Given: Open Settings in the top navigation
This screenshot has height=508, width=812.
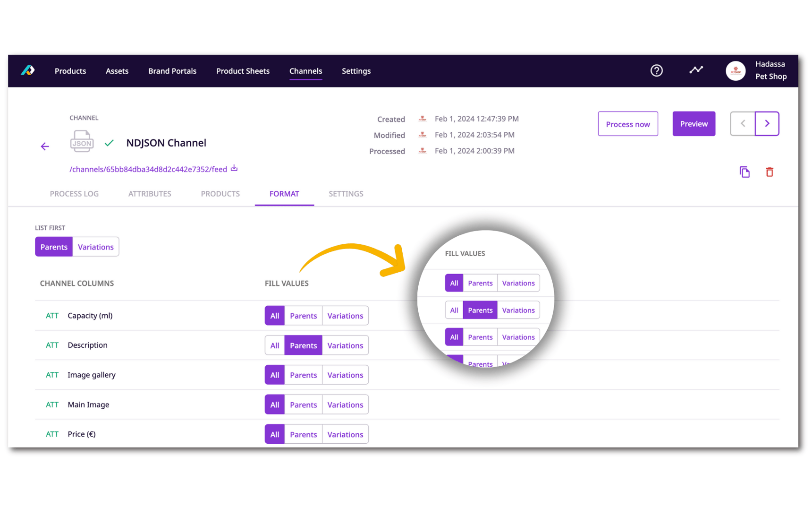Looking at the screenshot, I should (x=356, y=71).
